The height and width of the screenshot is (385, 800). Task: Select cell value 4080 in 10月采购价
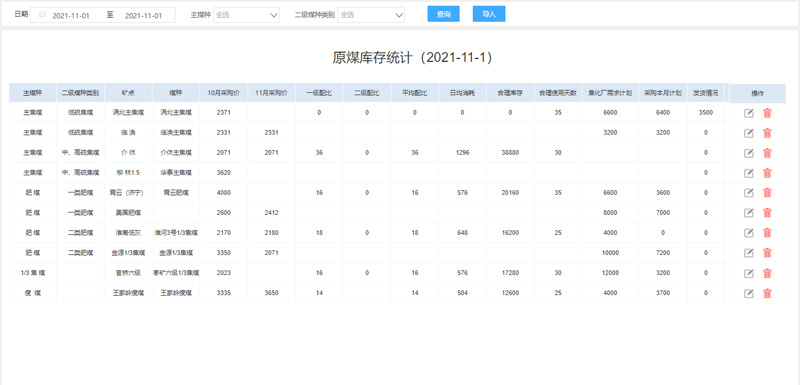pos(223,193)
